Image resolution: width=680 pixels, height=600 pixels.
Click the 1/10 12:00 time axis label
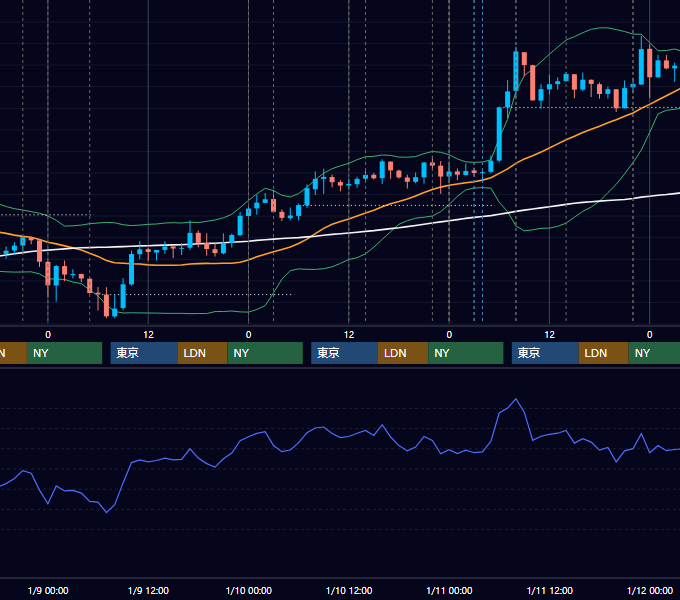coord(349,590)
